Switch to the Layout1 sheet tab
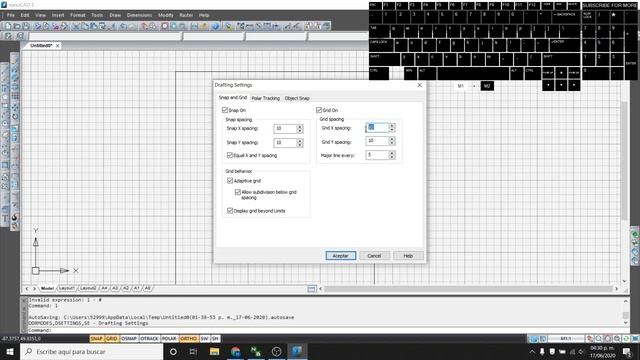 click(x=67, y=288)
